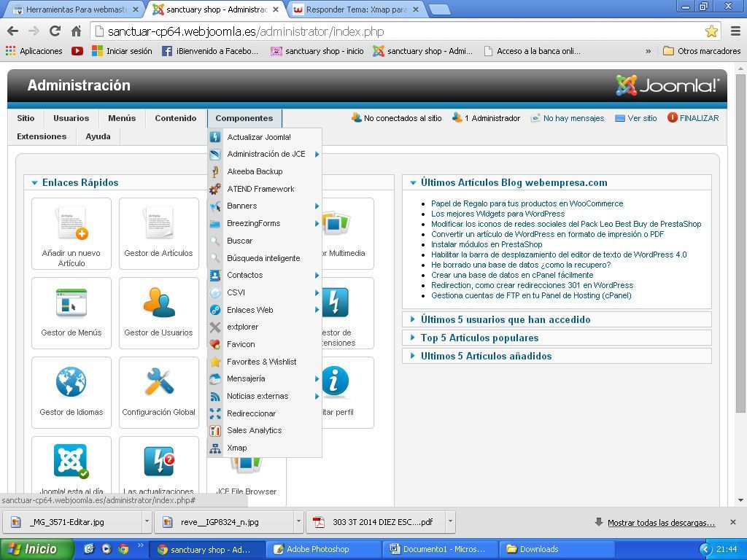Image resolution: width=747 pixels, height=560 pixels.
Task: Open the Chrome hamburger menu
Action: pyautogui.click(x=735, y=31)
